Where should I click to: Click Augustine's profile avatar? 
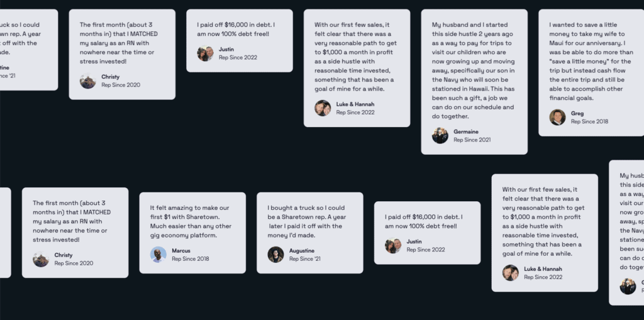275,254
